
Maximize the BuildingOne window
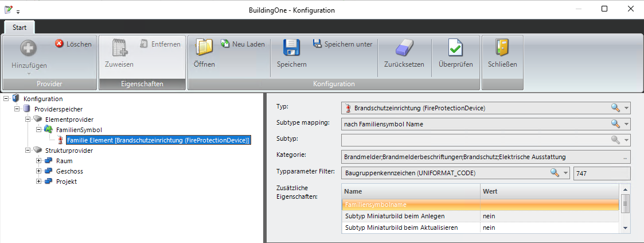coord(604,9)
